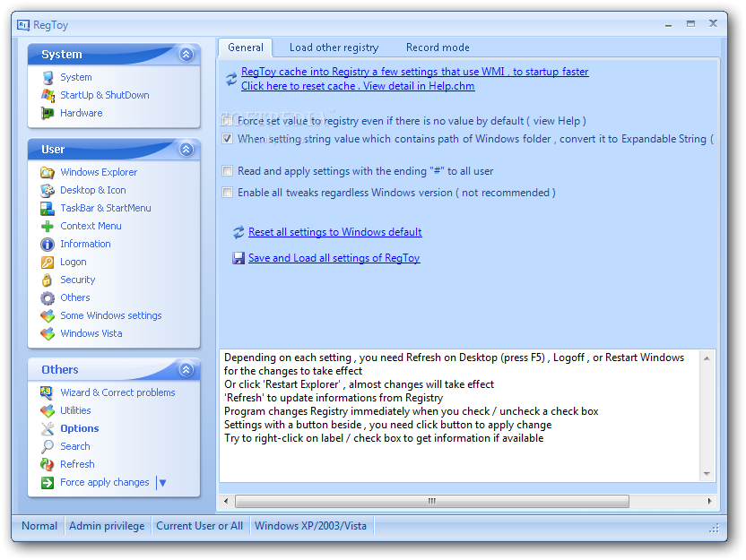Viewport: 746px width, 560px height.
Task: Open TaskBar & StartMenu label
Action: [106, 208]
